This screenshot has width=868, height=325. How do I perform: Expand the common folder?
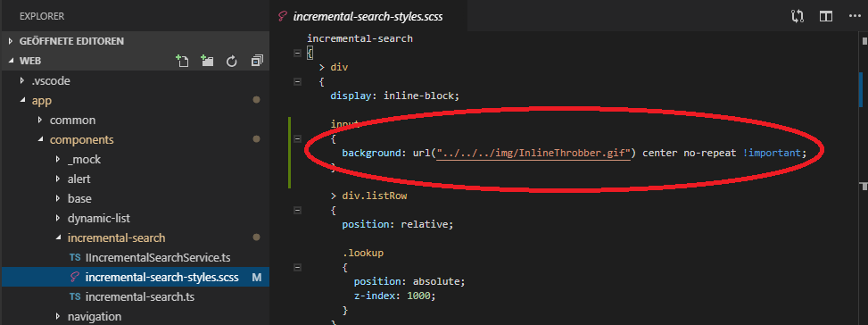[x=40, y=121]
